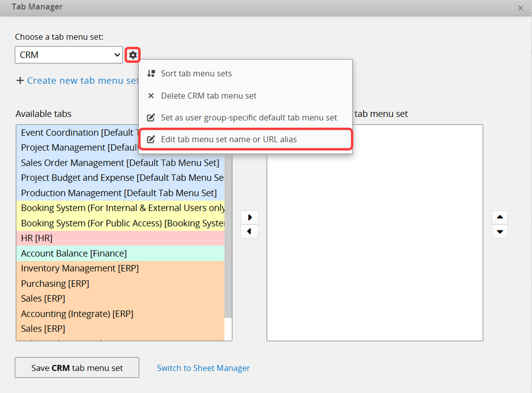Viewport: 532px width, 393px height.
Task: Close the Tab Manager dialog
Action: (x=520, y=8)
